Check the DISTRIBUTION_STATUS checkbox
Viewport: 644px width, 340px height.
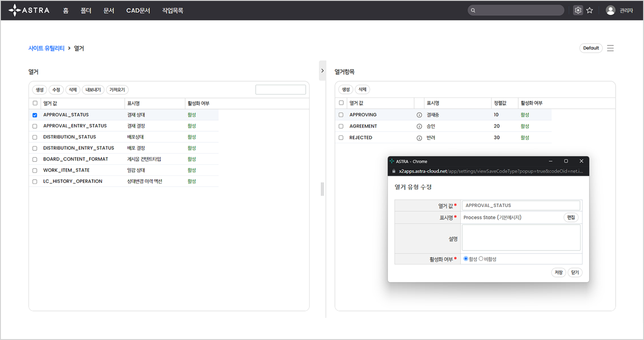click(x=35, y=137)
